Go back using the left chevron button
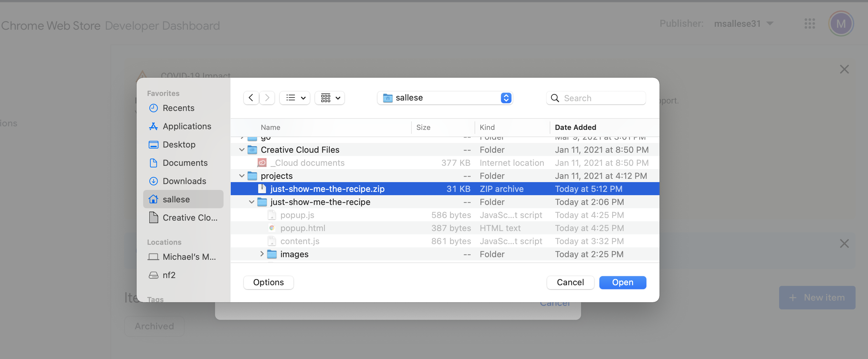 tap(251, 98)
